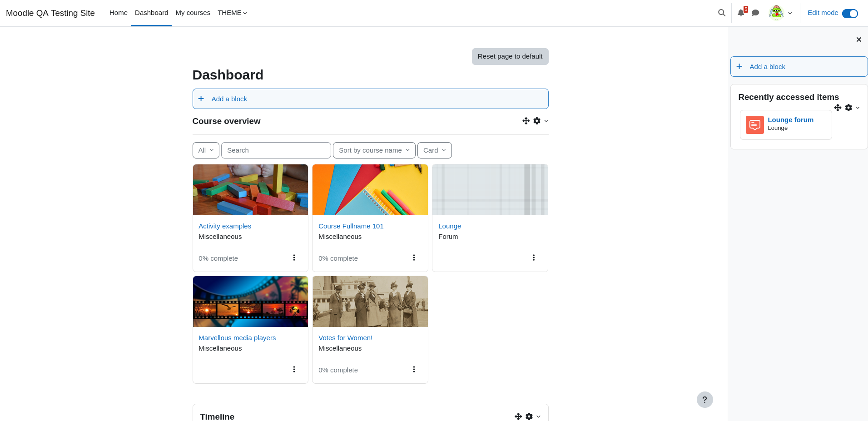Open the Activity examples course link
Screen dimensions: 868x421
(x=224, y=226)
